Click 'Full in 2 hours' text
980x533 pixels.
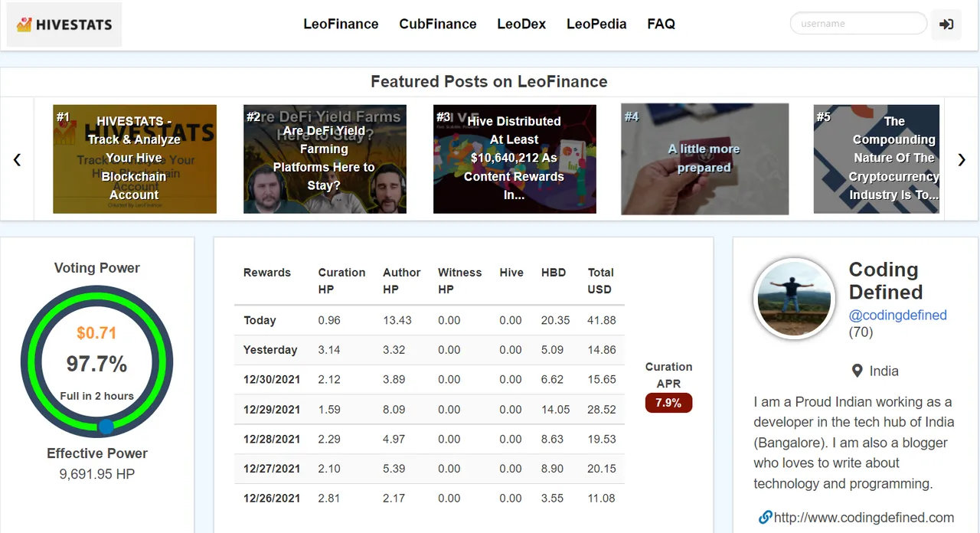(x=96, y=396)
